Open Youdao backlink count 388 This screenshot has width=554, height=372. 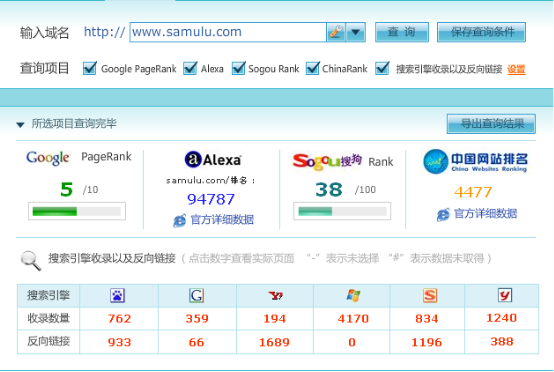click(502, 341)
